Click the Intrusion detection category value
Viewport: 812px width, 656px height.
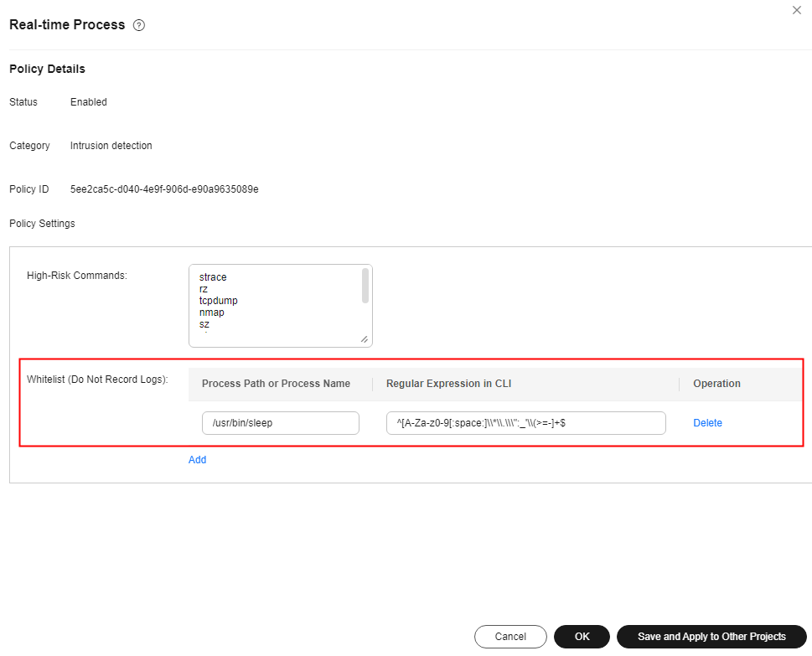click(x=111, y=146)
